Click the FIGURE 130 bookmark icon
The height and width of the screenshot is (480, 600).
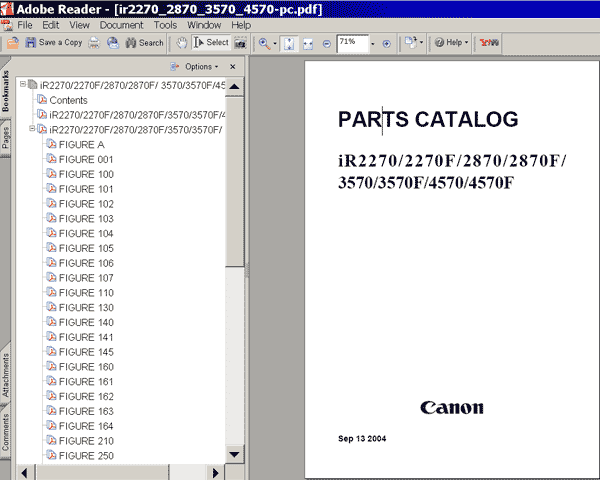pyautogui.click(x=51, y=307)
